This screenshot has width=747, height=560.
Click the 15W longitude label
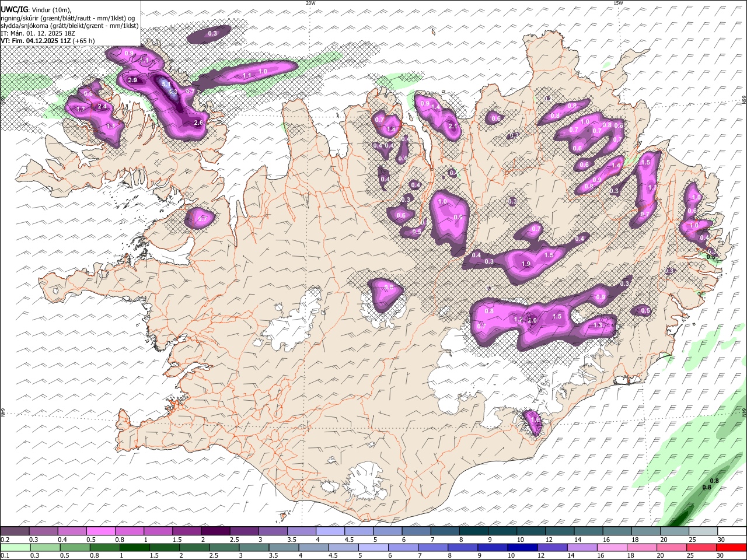click(618, 3)
